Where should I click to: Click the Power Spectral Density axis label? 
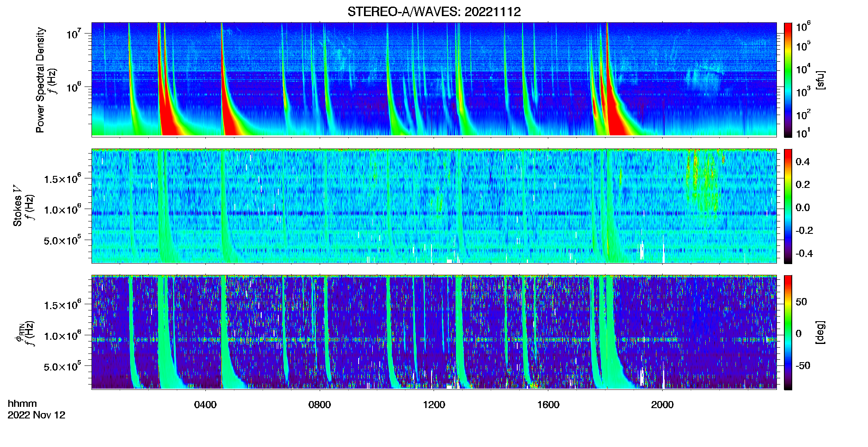click(x=40, y=80)
